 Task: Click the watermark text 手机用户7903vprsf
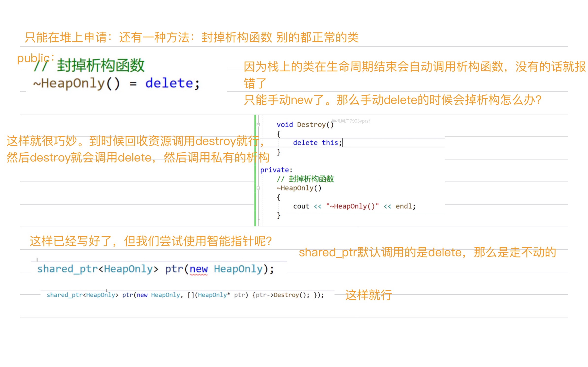click(350, 121)
